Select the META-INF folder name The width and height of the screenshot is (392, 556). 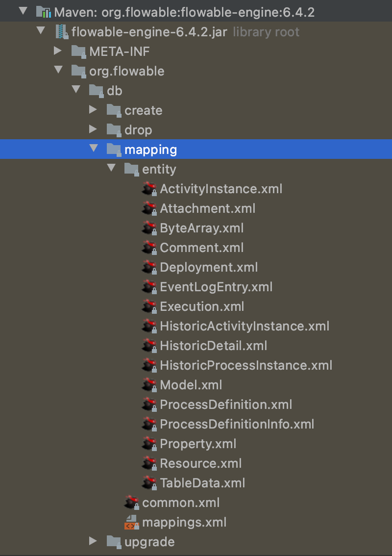pos(120,52)
